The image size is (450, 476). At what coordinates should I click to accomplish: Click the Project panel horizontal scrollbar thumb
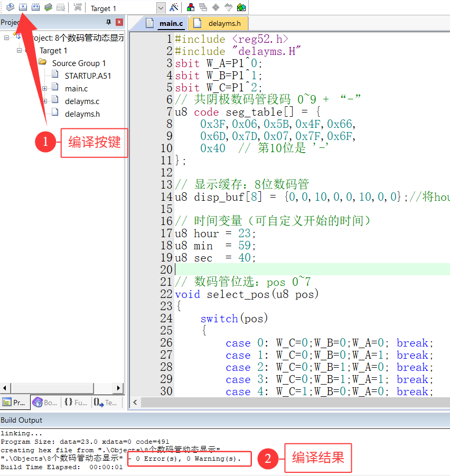[52, 388]
